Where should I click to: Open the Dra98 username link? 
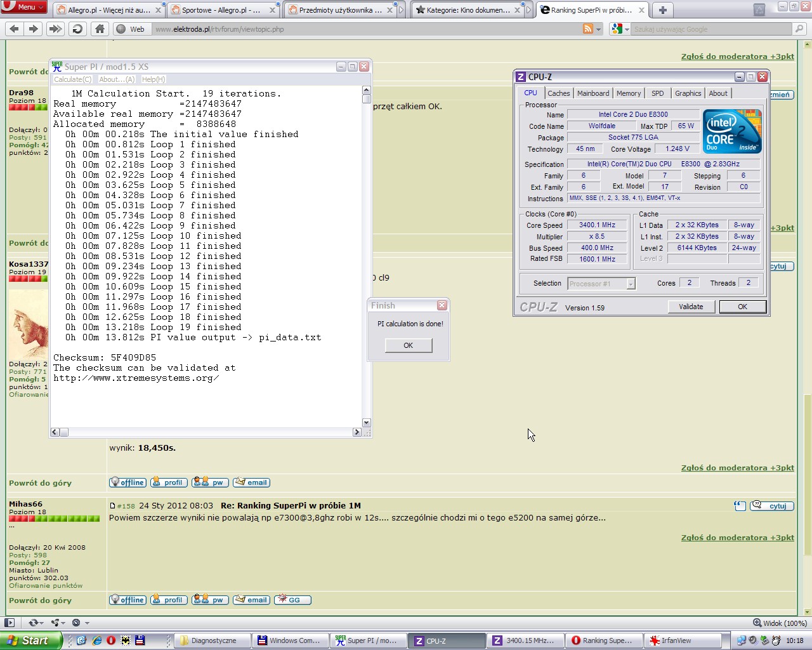tap(21, 93)
